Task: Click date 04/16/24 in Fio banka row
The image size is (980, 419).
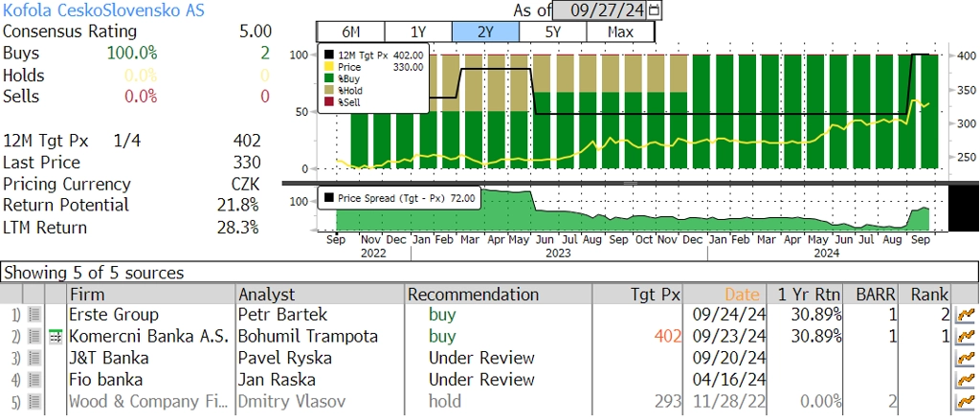Action: click(x=729, y=380)
